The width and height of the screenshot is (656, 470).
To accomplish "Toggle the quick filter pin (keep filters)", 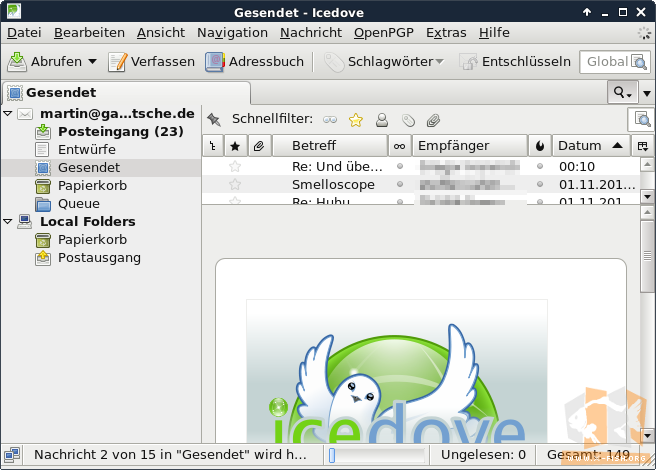I will coord(214,120).
